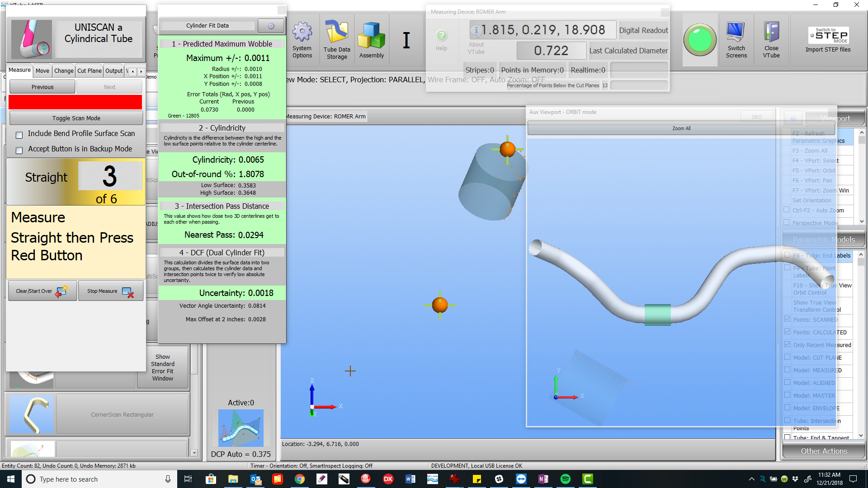
Task: Check Accept Button is in Backup Mode
Action: tap(19, 150)
